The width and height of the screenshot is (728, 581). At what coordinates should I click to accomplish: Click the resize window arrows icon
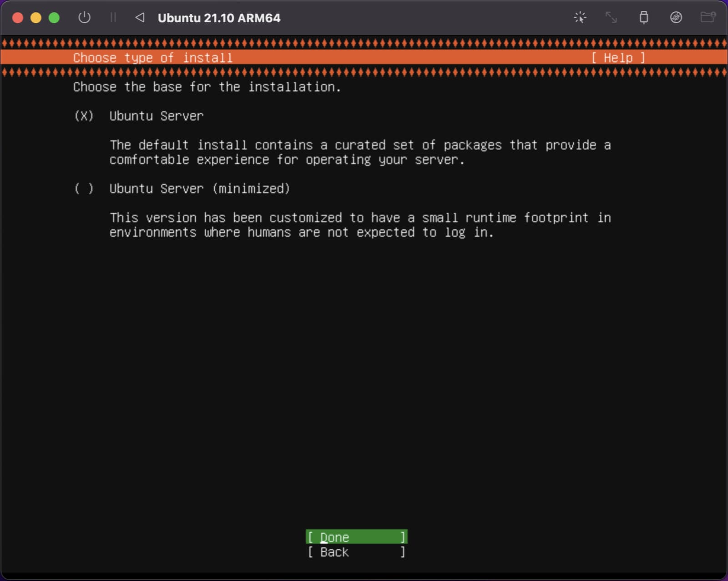[x=611, y=18]
